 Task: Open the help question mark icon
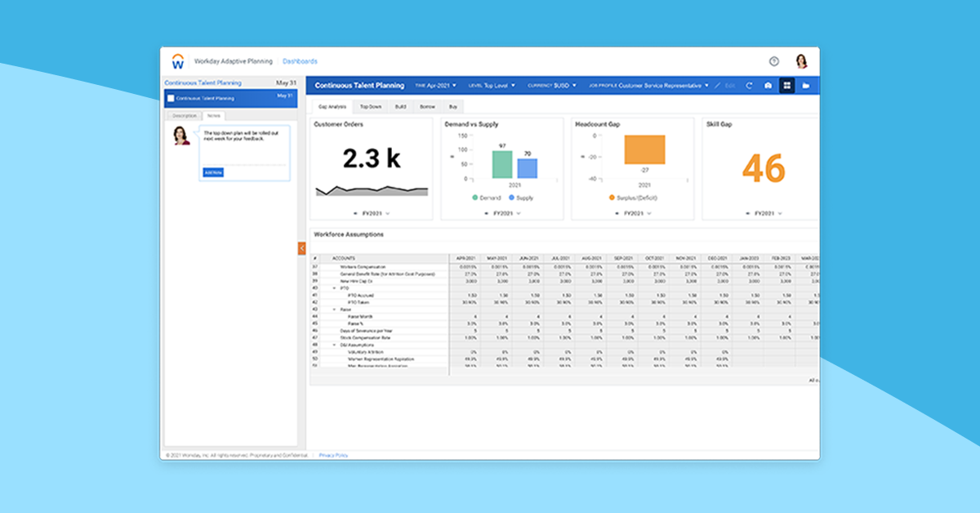[x=773, y=61]
